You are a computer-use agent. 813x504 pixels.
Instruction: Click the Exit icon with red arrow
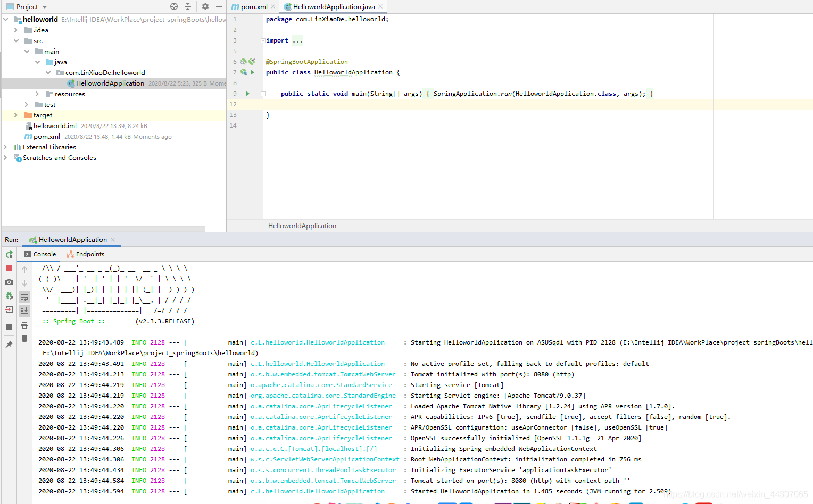click(x=9, y=309)
